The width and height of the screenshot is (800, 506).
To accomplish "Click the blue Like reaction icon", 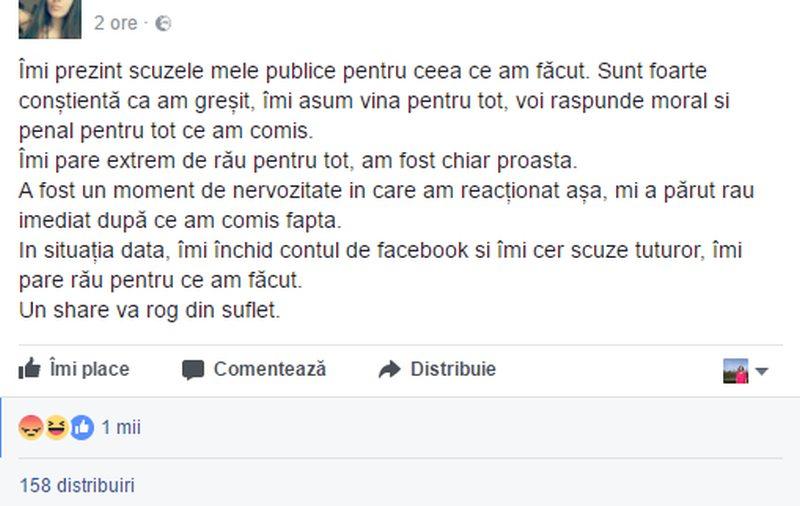I will pyautogui.click(x=81, y=428).
